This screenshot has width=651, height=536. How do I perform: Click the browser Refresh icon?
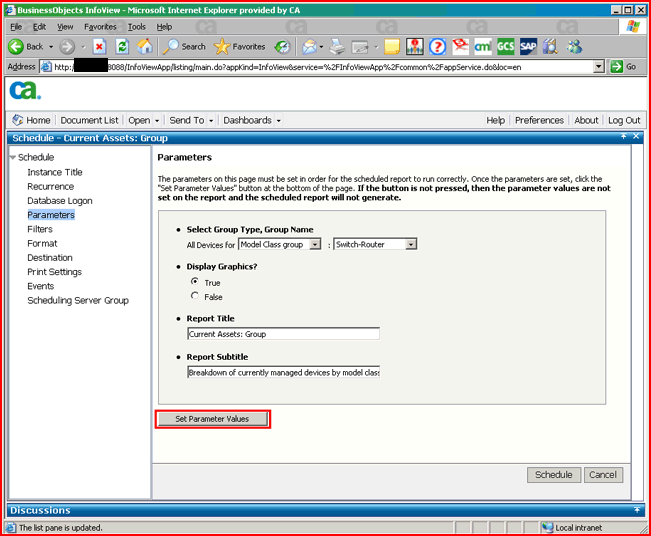122,46
